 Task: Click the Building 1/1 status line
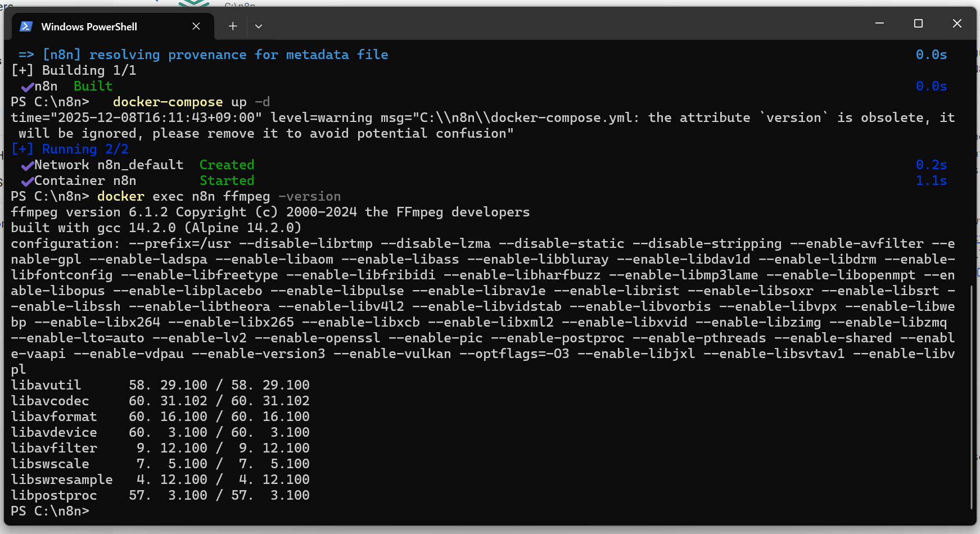point(74,70)
